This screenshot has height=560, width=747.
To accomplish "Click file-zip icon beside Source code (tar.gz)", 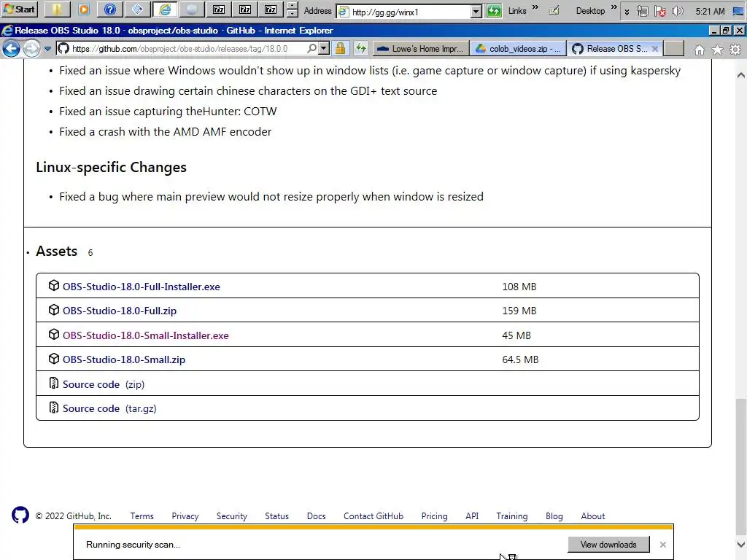I will tap(54, 408).
